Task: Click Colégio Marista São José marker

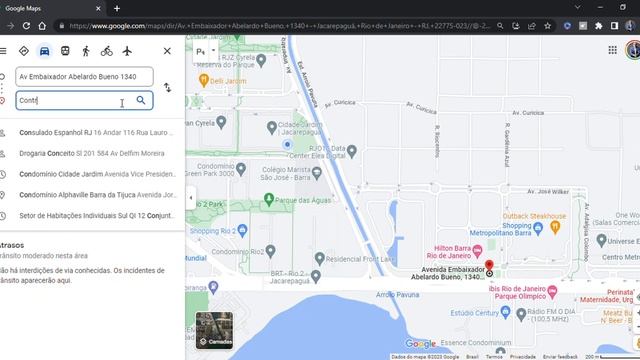Action: [x=316, y=173]
